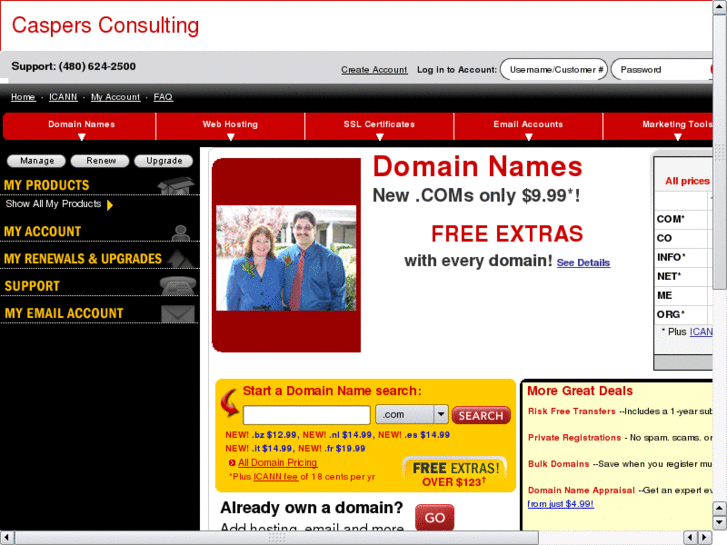Click the My Products box icon
Viewport: 727px width, 545px height.
click(176, 185)
